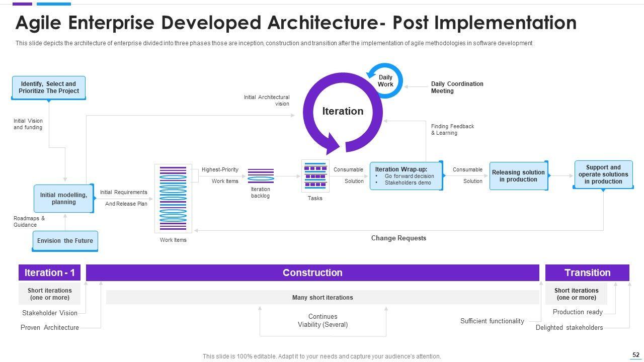This screenshot has width=644, height=362.
Task: Click the Tasks board icon
Action: (x=315, y=176)
